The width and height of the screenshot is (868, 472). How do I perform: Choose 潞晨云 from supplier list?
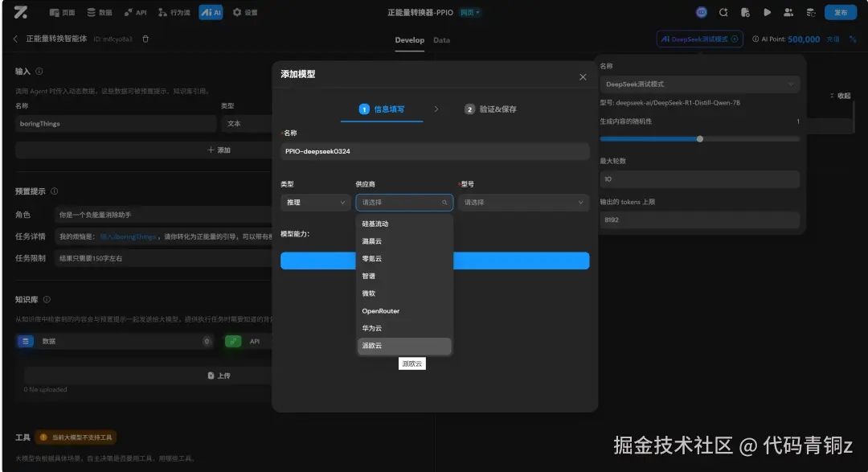pos(404,241)
